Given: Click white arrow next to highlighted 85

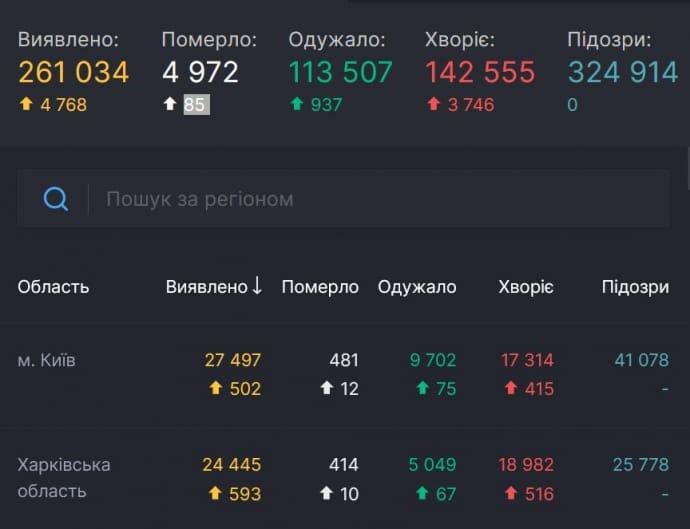Looking at the screenshot, I should point(170,105).
